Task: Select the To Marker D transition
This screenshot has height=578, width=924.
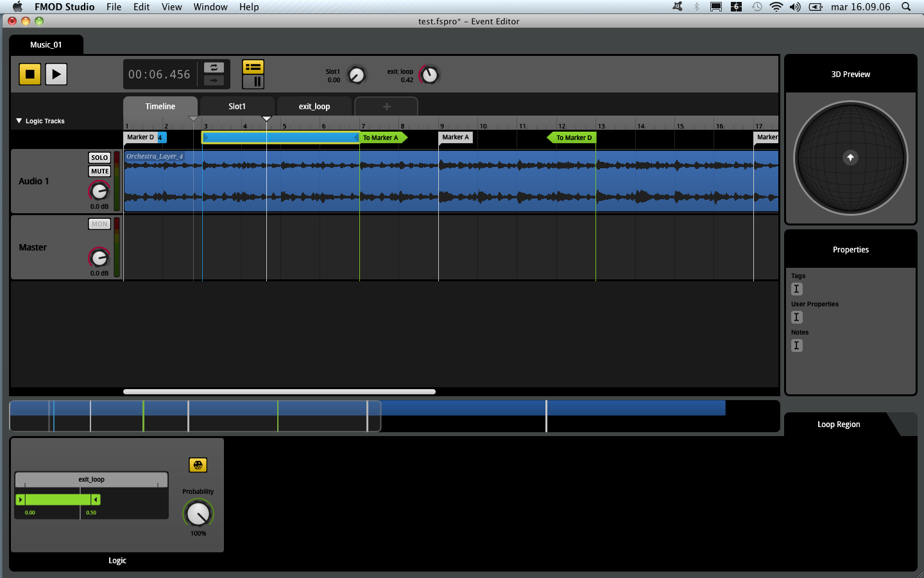Action: (572, 137)
